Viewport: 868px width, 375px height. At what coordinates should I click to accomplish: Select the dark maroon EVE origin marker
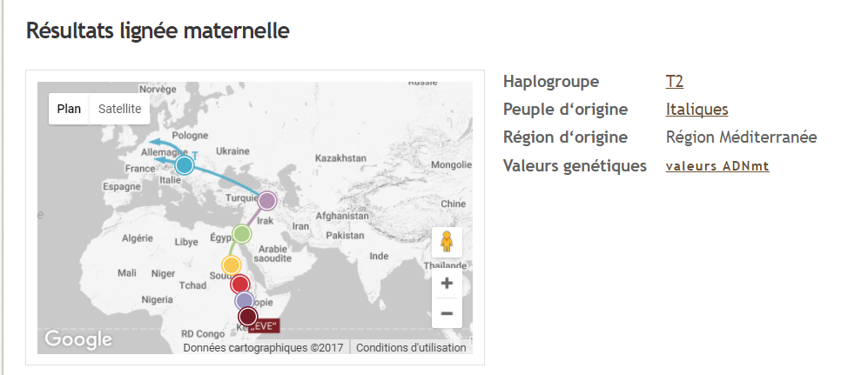(248, 316)
